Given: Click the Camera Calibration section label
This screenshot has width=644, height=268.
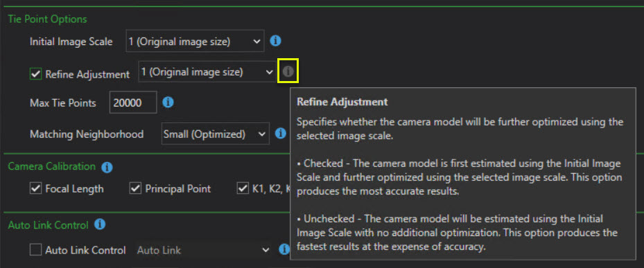Looking at the screenshot, I should [52, 166].
